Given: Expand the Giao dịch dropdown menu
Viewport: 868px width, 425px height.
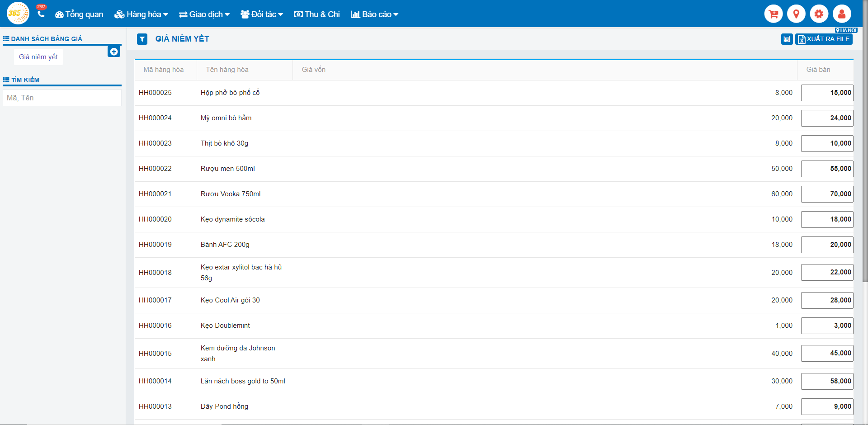Looking at the screenshot, I should [204, 14].
